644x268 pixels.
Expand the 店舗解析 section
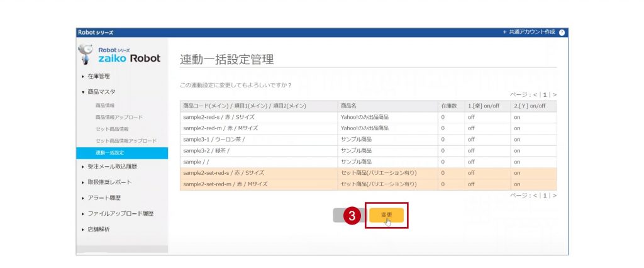pos(99,230)
